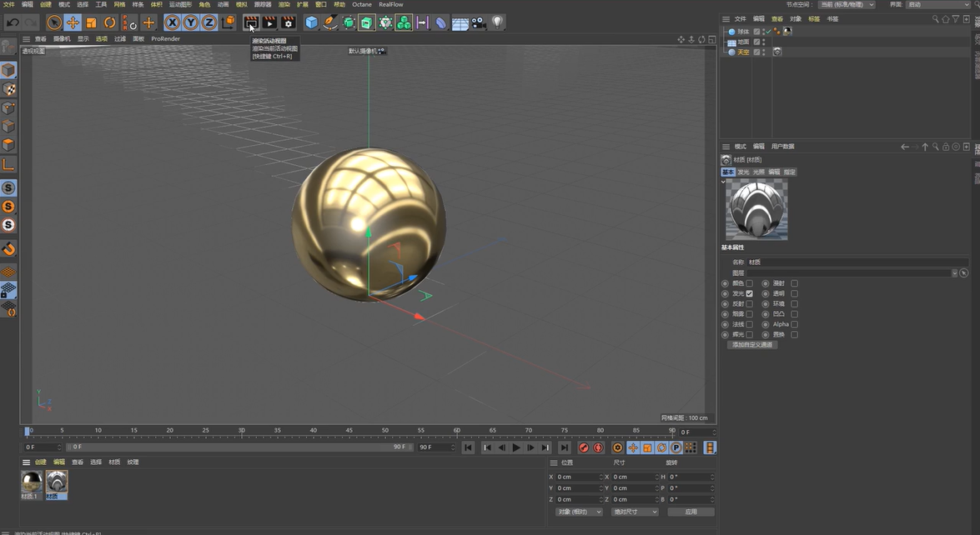Activate the Rotate tool
Screen dimensions: 980x535
coord(110,23)
